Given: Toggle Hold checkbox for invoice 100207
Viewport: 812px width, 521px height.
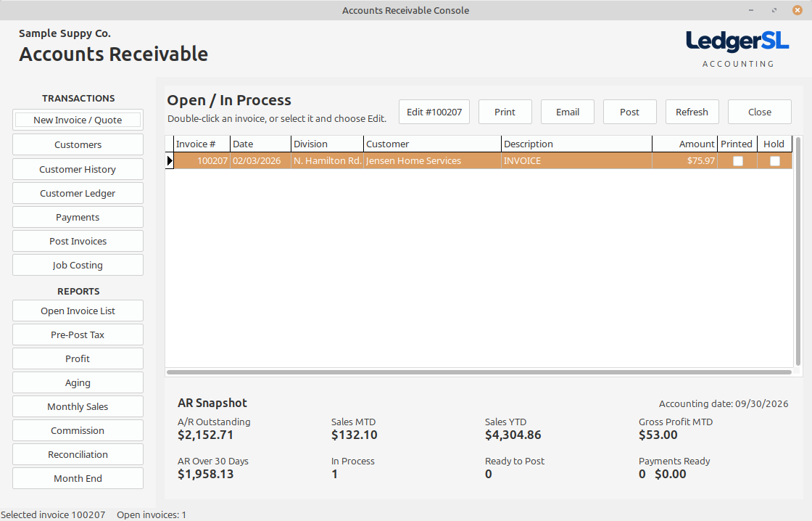Looking at the screenshot, I should 775,161.
